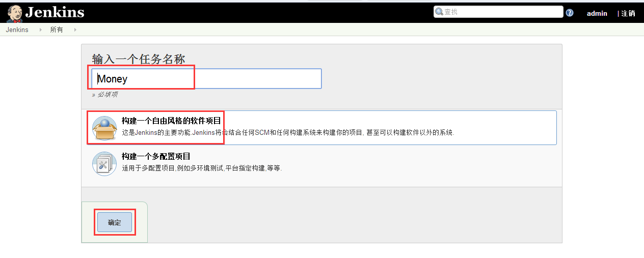Click the Jenkins title text in header

[55, 12]
